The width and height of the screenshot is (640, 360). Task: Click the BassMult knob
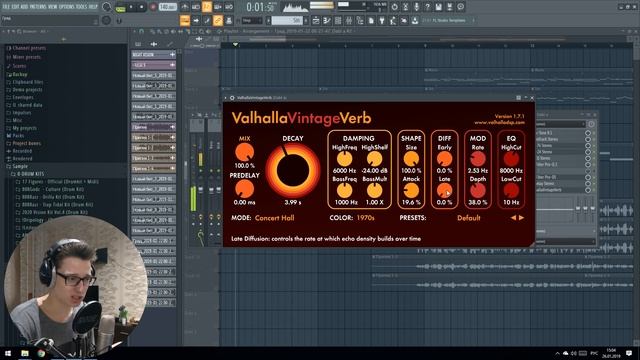tap(374, 191)
